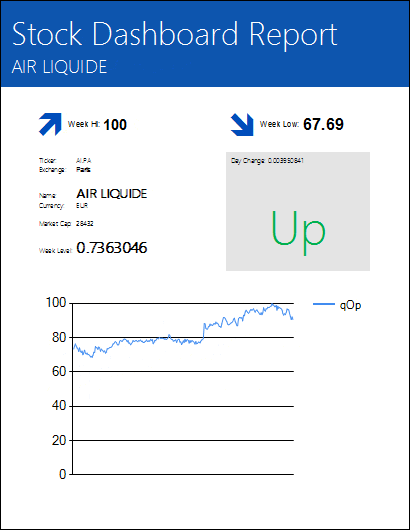Screen dimensions: 410x530
Task: Select the Week Level value 0.7363046
Action: click(112, 248)
